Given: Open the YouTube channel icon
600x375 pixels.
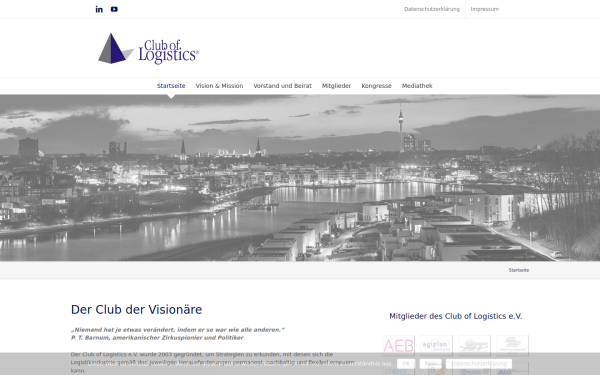Looking at the screenshot, I should (x=114, y=9).
